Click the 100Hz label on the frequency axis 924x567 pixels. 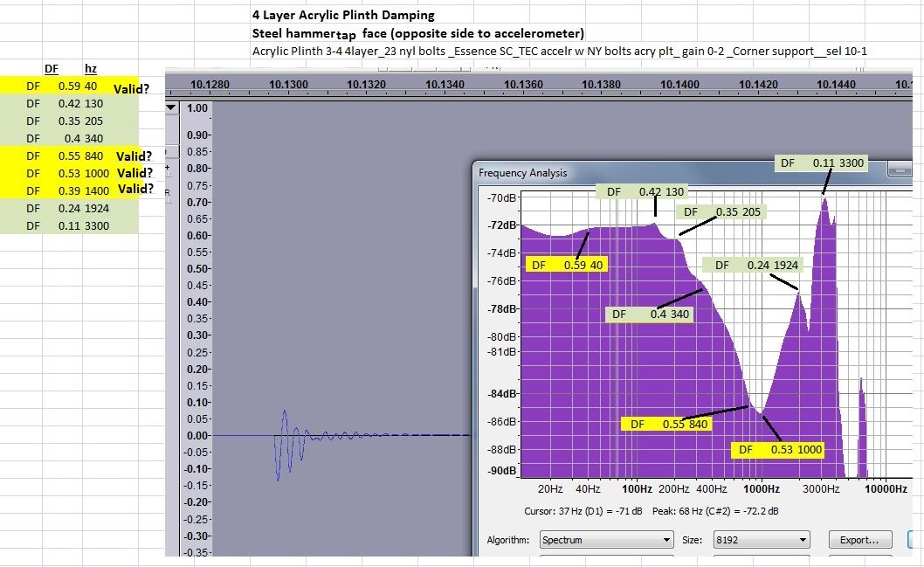637,488
